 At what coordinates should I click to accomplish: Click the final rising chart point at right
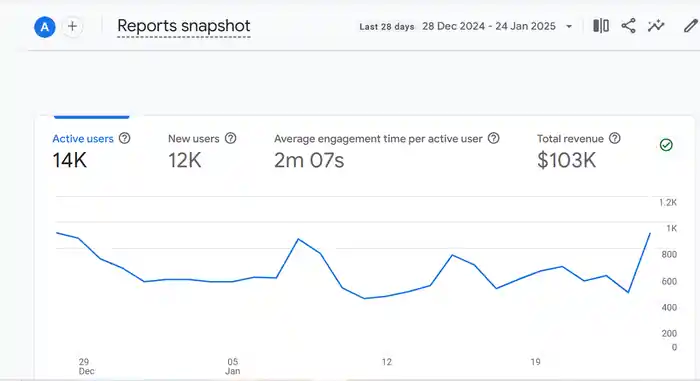pyautogui.click(x=650, y=234)
